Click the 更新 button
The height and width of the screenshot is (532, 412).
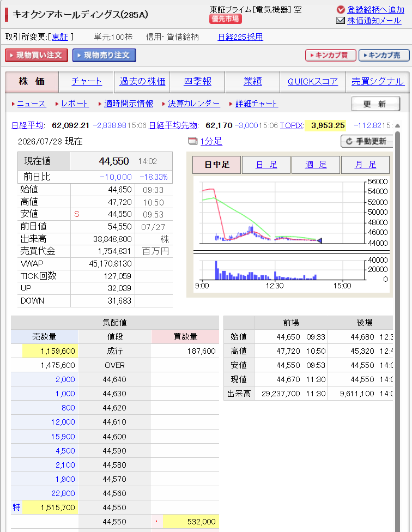click(375, 104)
